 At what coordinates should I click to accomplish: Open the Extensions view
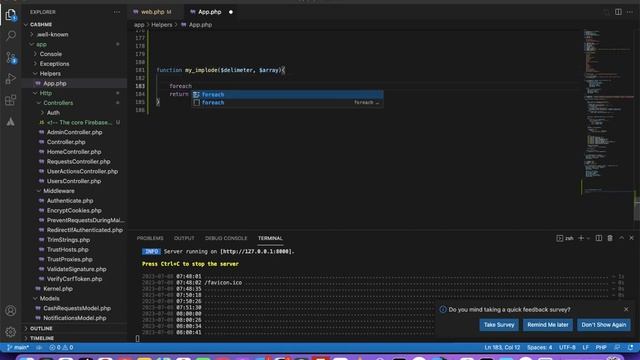coord(11,100)
